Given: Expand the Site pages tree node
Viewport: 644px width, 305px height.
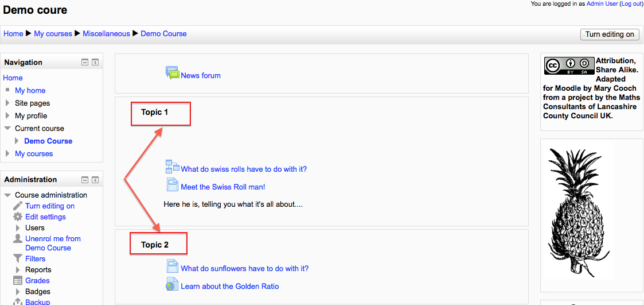Looking at the screenshot, I should 7,103.
